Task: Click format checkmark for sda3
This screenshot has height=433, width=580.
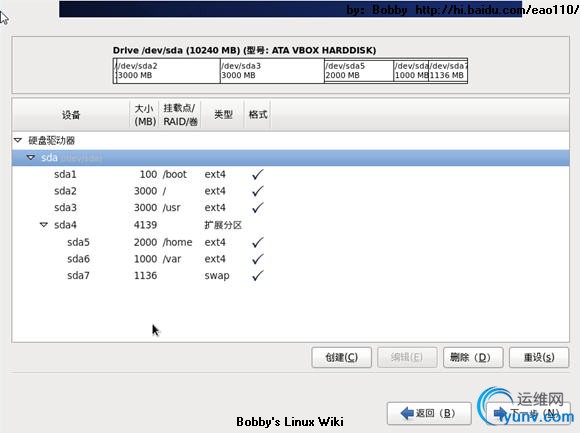Action: (257, 207)
